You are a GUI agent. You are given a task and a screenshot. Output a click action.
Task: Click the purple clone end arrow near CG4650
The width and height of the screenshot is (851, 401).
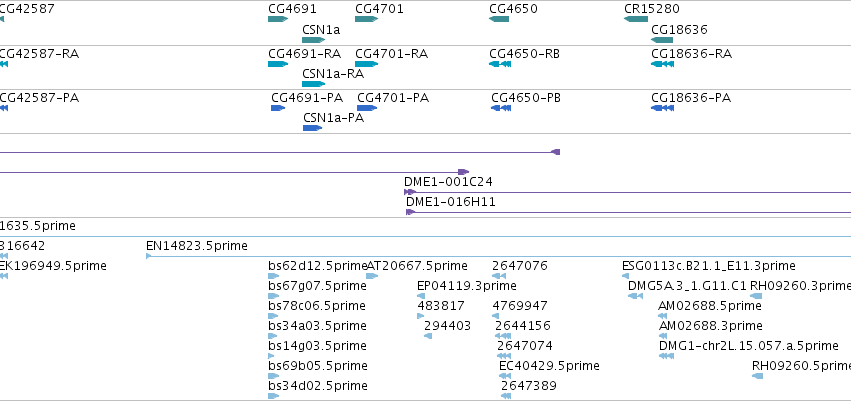click(x=555, y=152)
